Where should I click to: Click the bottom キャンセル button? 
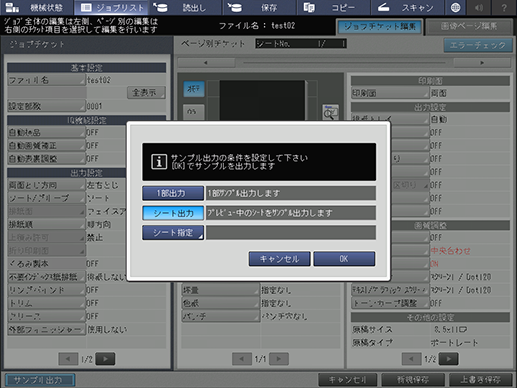(348, 380)
